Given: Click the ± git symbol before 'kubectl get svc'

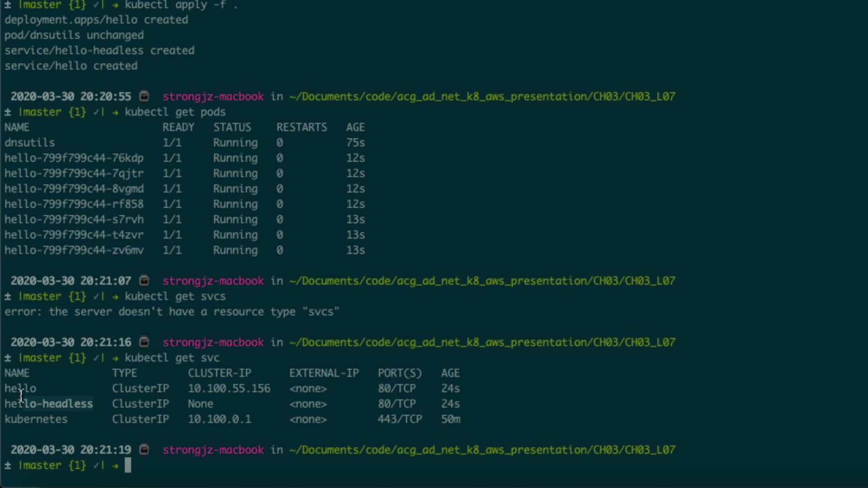Looking at the screenshot, I should 8,358.
